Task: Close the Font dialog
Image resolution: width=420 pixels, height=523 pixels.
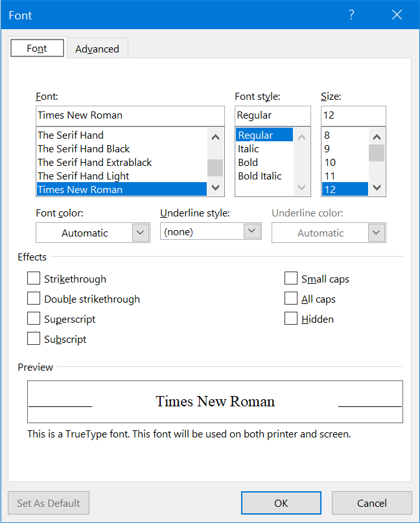Action: pyautogui.click(x=397, y=15)
